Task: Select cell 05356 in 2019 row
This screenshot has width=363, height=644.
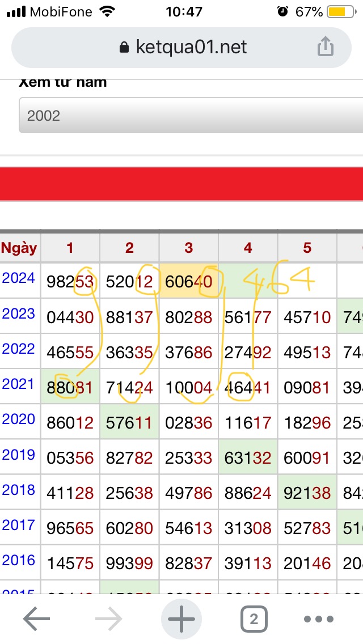Action: point(70,458)
